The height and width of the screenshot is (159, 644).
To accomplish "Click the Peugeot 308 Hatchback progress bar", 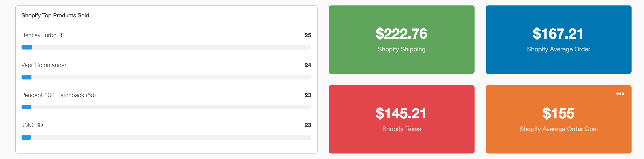I will coord(166,107).
